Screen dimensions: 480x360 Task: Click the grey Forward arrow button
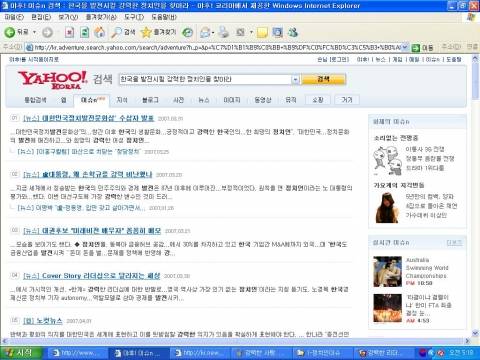click(x=47, y=32)
